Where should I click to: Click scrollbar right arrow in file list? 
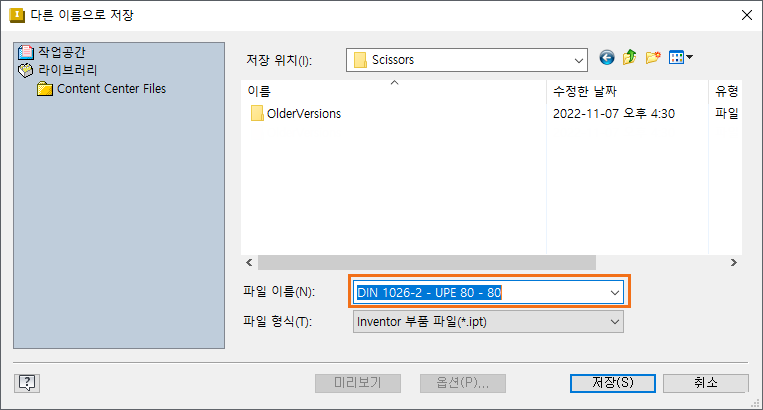point(734,263)
